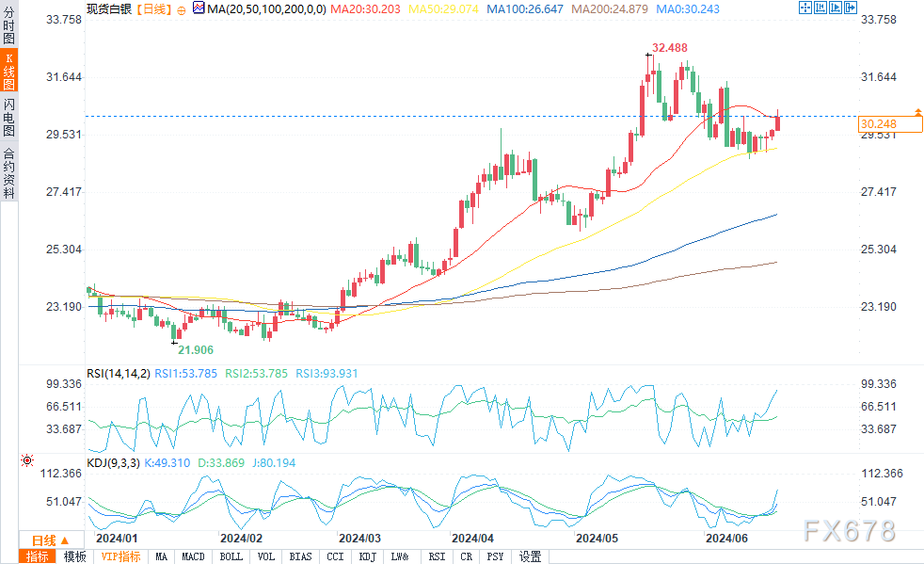
Task: Click the fourth chart layout icon at top right
Action: [850, 8]
